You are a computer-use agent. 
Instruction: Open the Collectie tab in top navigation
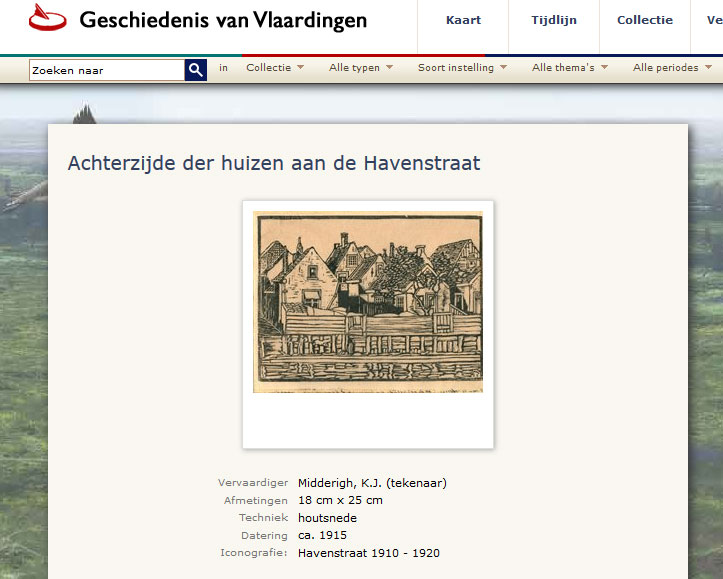pos(644,20)
